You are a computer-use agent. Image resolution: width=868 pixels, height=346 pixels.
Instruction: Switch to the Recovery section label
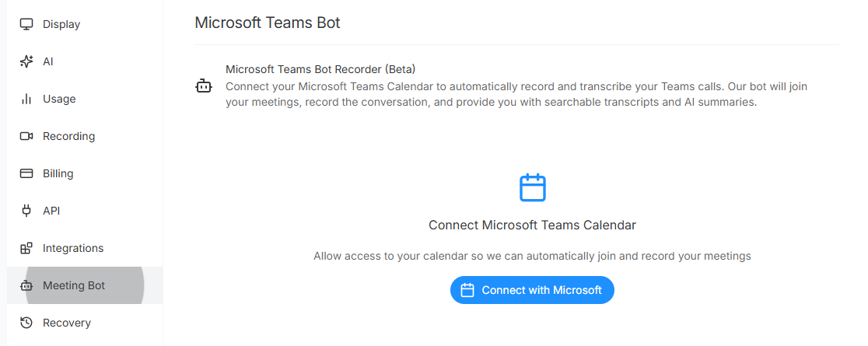coord(67,323)
